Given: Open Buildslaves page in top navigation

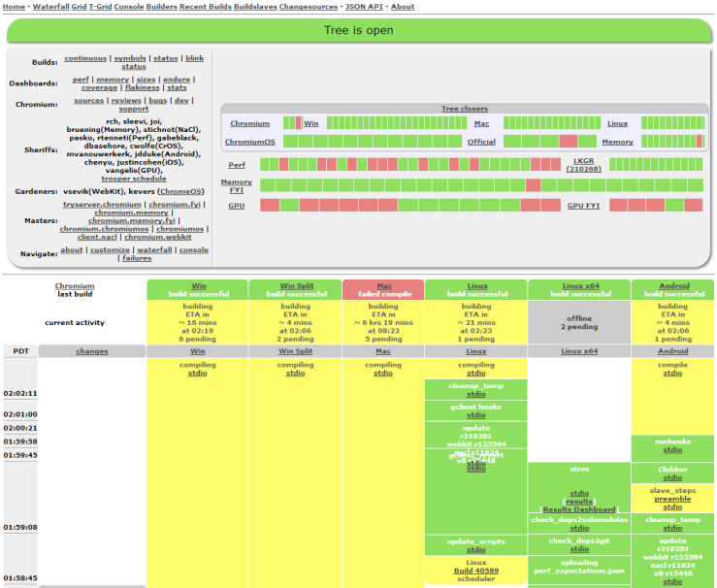Looking at the screenshot, I should [x=255, y=7].
